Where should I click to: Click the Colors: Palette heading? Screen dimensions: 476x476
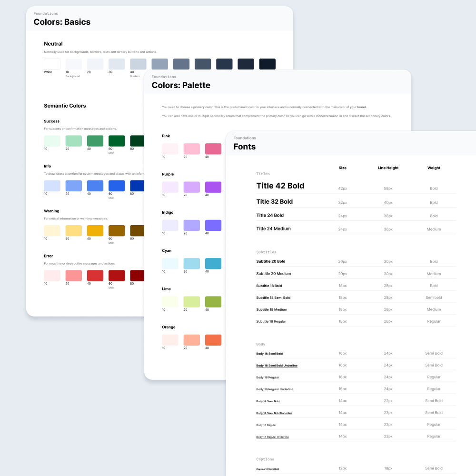[x=181, y=86]
